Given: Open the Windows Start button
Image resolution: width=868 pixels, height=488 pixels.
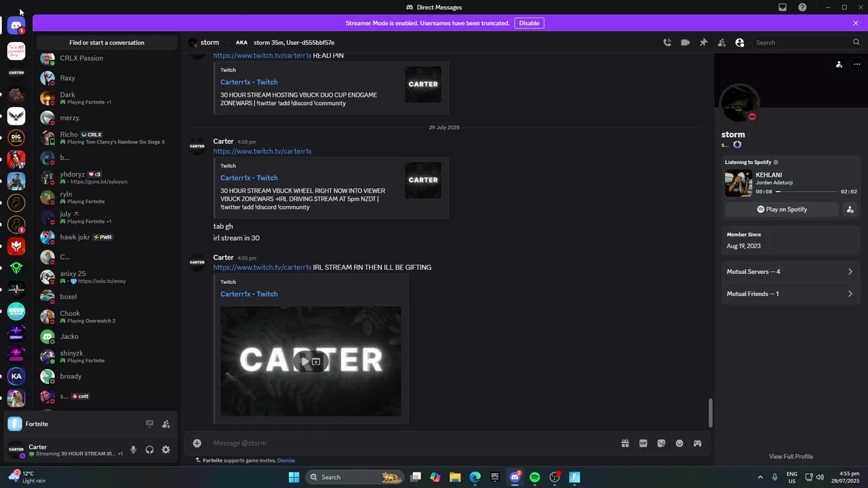Looking at the screenshot, I should pos(294,477).
